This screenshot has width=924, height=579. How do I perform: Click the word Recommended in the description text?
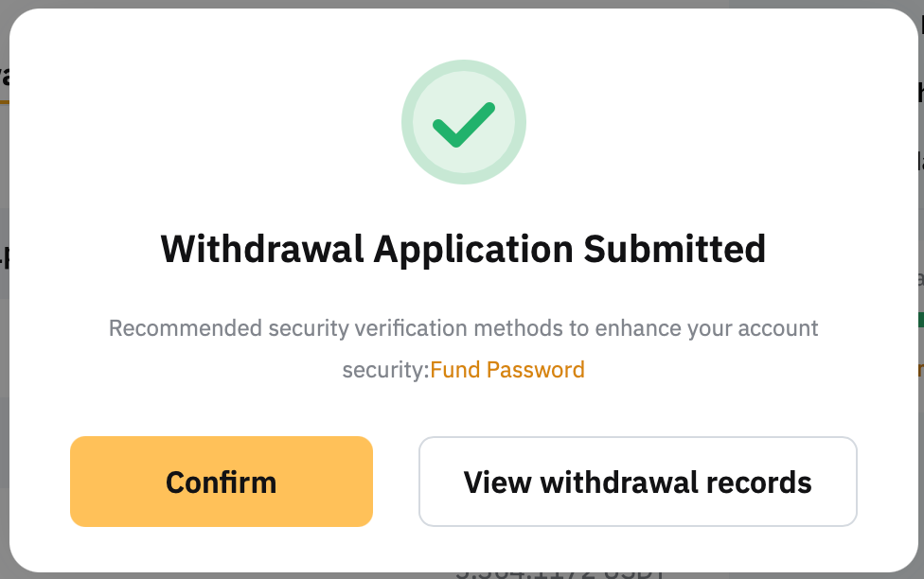click(171, 329)
